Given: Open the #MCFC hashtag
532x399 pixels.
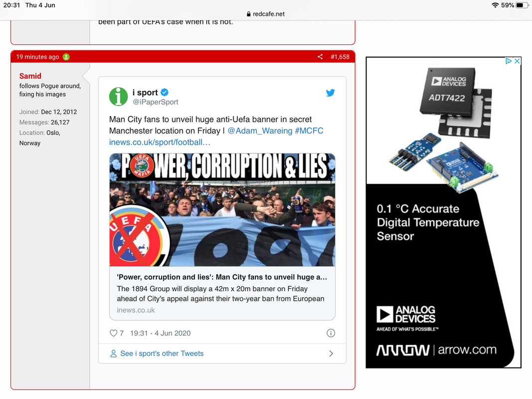Looking at the screenshot, I should tap(309, 131).
